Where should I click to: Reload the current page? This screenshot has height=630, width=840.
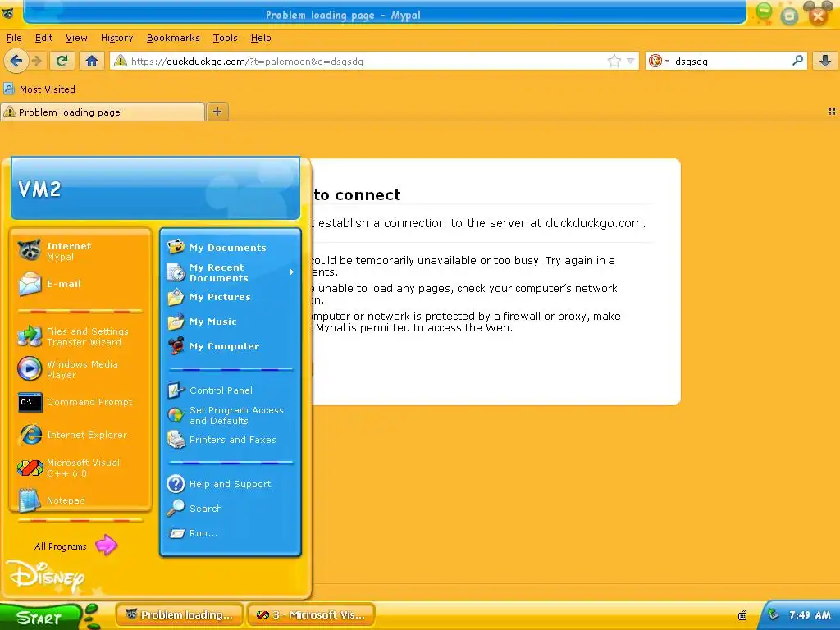click(62, 61)
